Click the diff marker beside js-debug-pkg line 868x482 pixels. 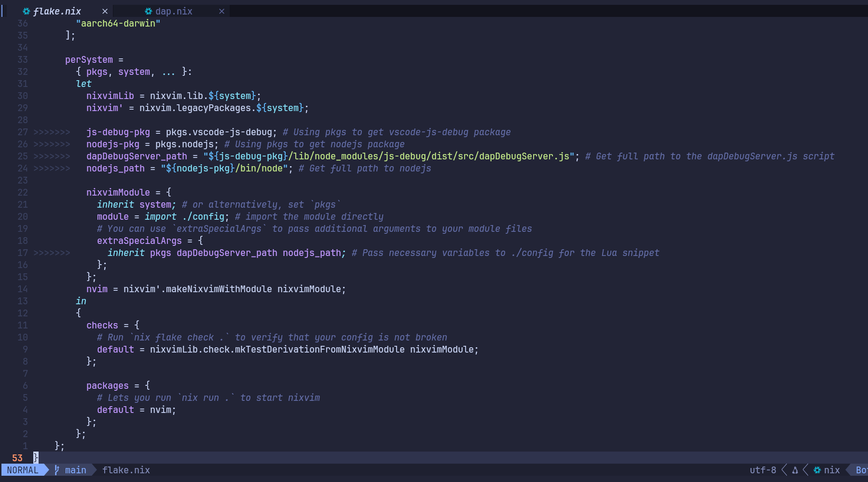coord(52,132)
